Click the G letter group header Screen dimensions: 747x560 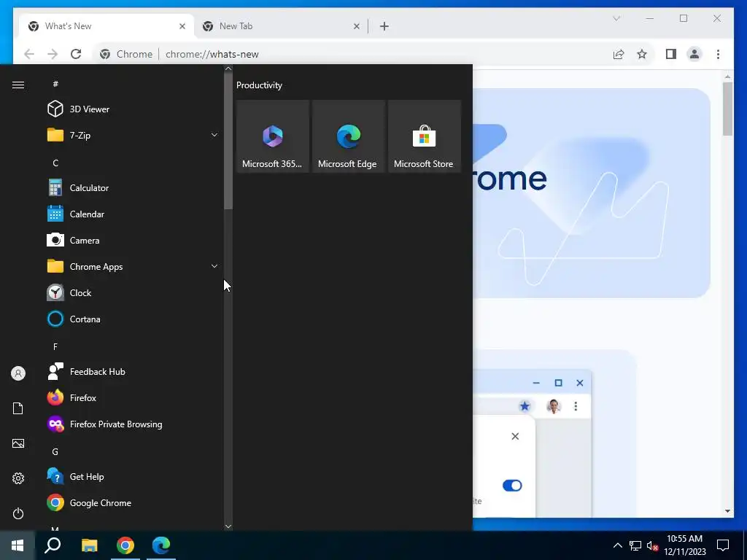(55, 451)
